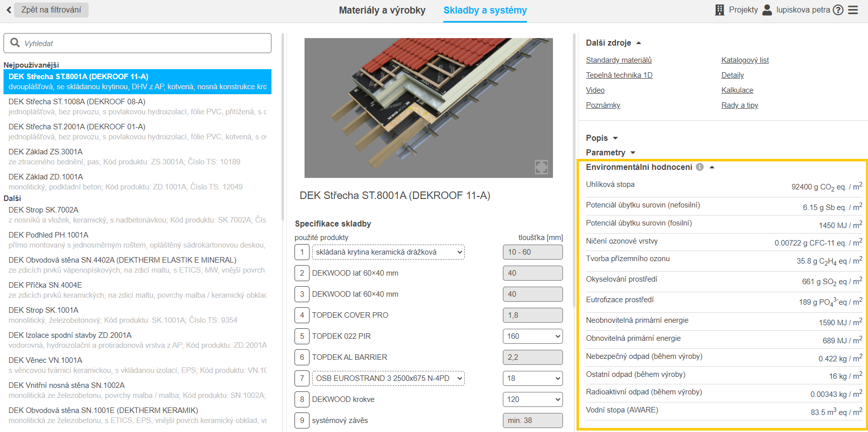Open the Poznámky link

pos(603,105)
